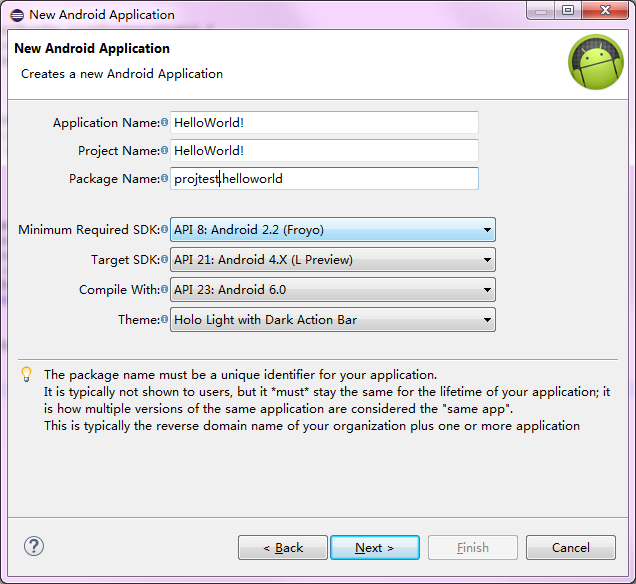Minimize the New Android Application window
Image resolution: width=636 pixels, height=584 pixels.
540,11
